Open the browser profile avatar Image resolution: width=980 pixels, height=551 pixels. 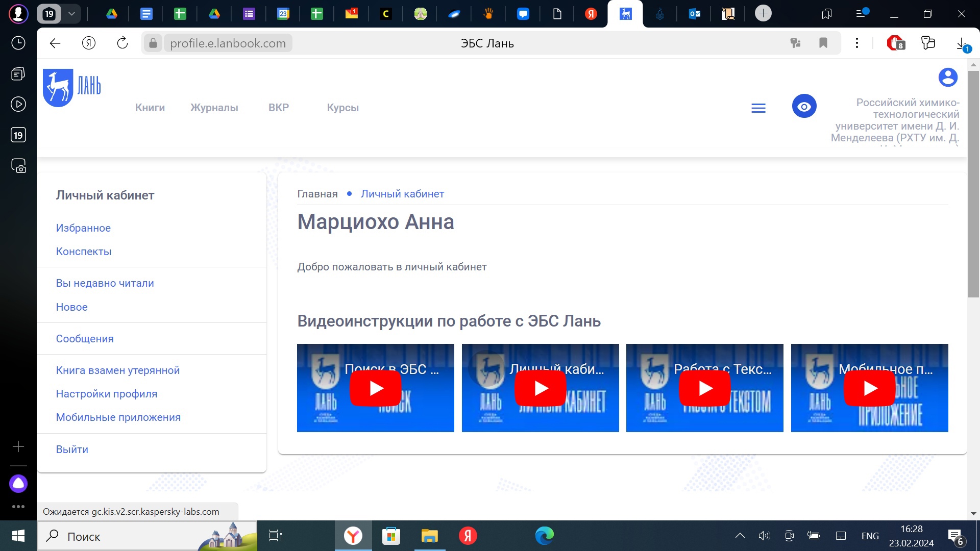(18, 14)
